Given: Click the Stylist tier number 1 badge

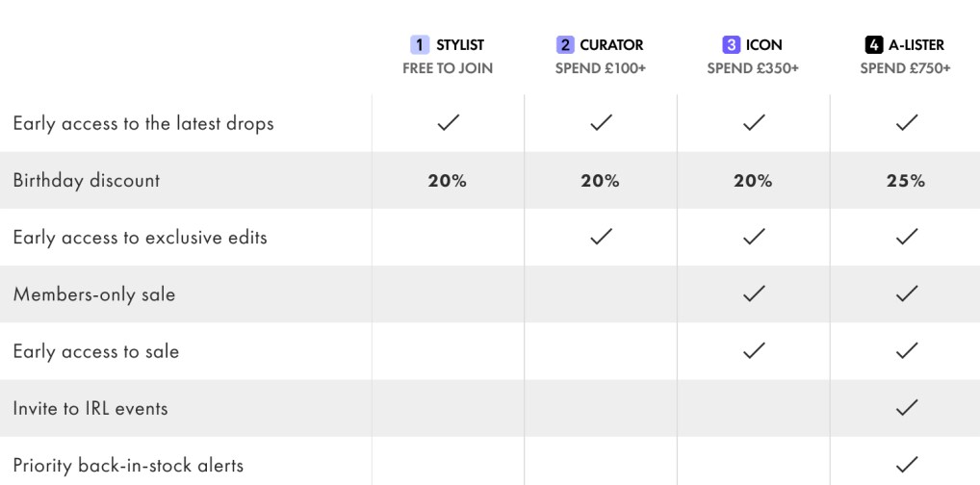Looking at the screenshot, I should pyautogui.click(x=420, y=45).
